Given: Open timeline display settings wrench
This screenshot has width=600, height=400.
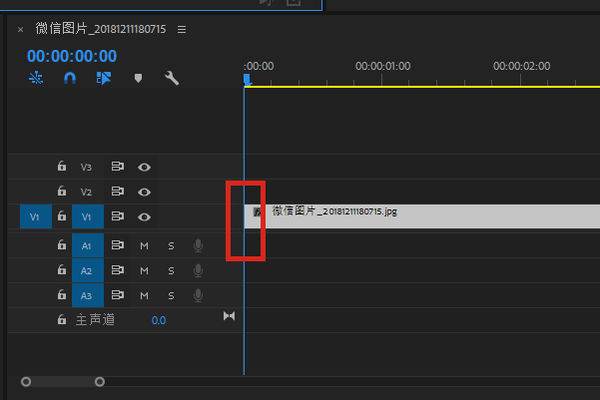Looking at the screenshot, I should pos(171,78).
